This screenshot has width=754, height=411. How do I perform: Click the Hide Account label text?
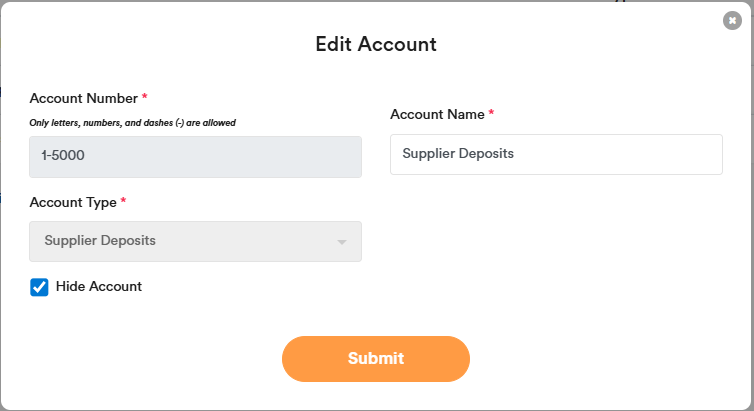(x=99, y=287)
